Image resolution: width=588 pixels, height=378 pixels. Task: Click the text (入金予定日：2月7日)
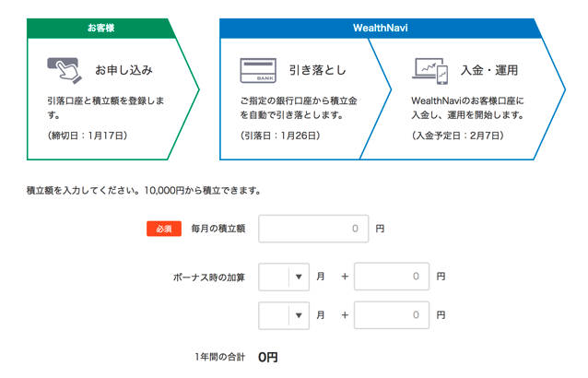point(457,136)
